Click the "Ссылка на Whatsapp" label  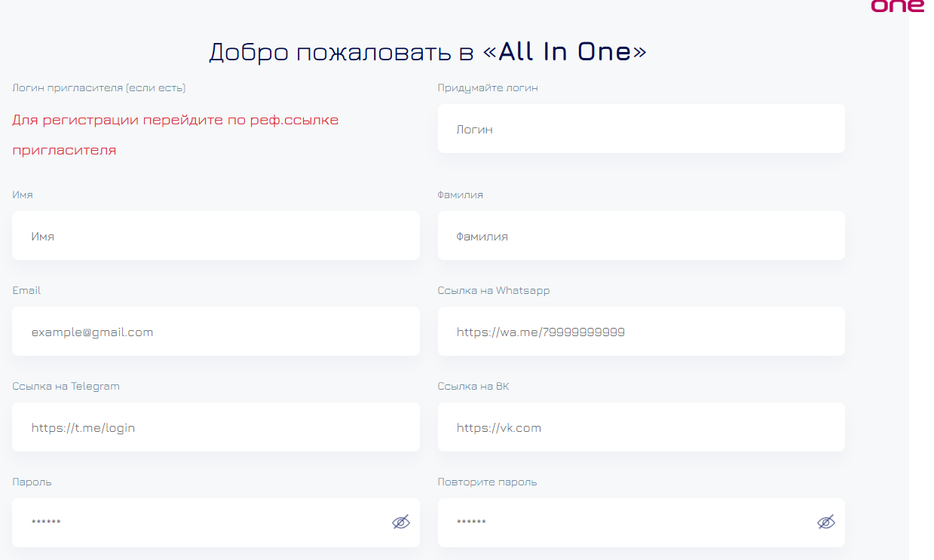point(494,291)
